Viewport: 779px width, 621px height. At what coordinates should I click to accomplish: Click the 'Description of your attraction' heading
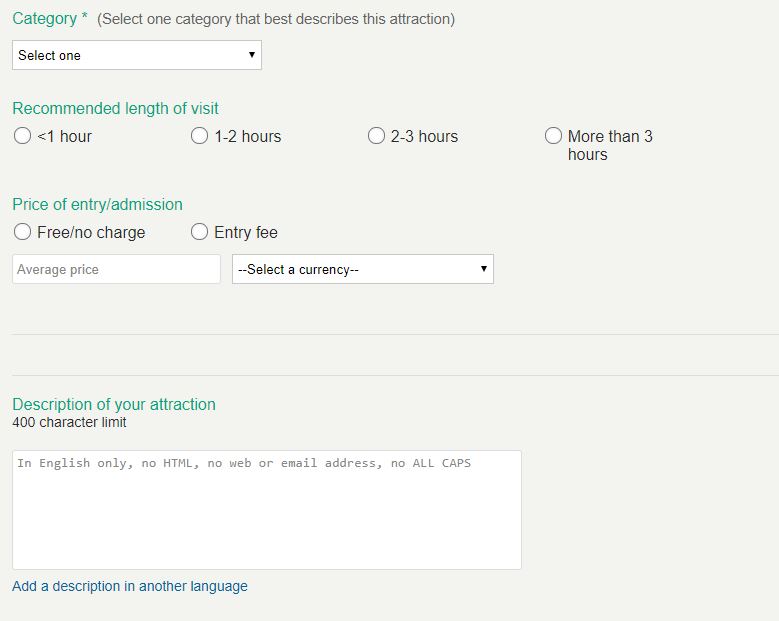click(x=114, y=404)
